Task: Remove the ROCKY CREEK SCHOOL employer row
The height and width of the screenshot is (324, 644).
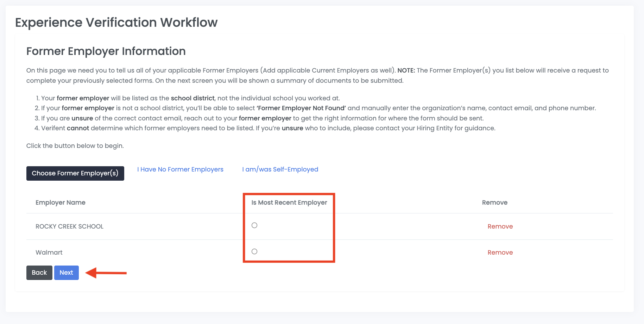Action: point(500,226)
